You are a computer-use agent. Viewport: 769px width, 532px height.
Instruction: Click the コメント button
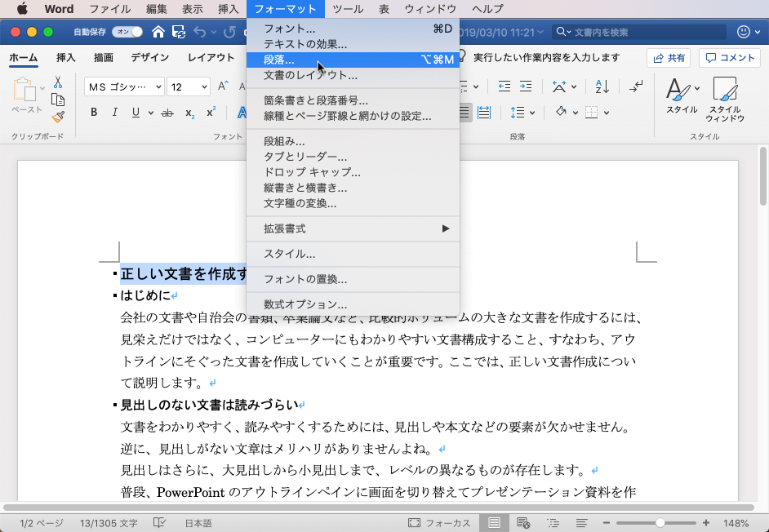click(730, 58)
